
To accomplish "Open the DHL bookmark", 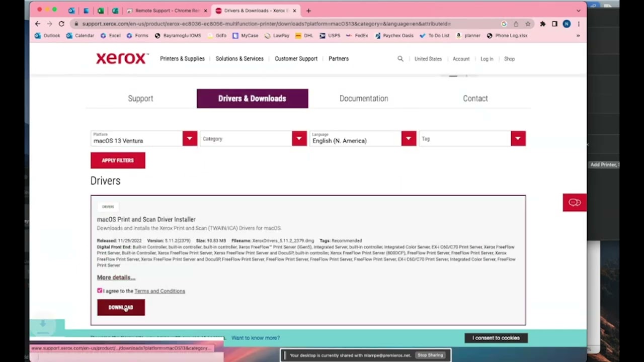I will pos(304,36).
